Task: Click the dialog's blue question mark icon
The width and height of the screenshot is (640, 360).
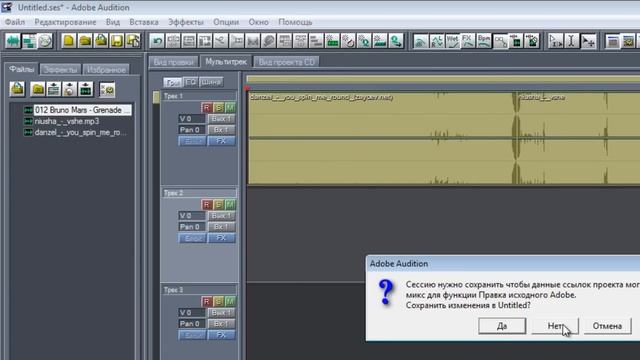Action: coord(386,292)
